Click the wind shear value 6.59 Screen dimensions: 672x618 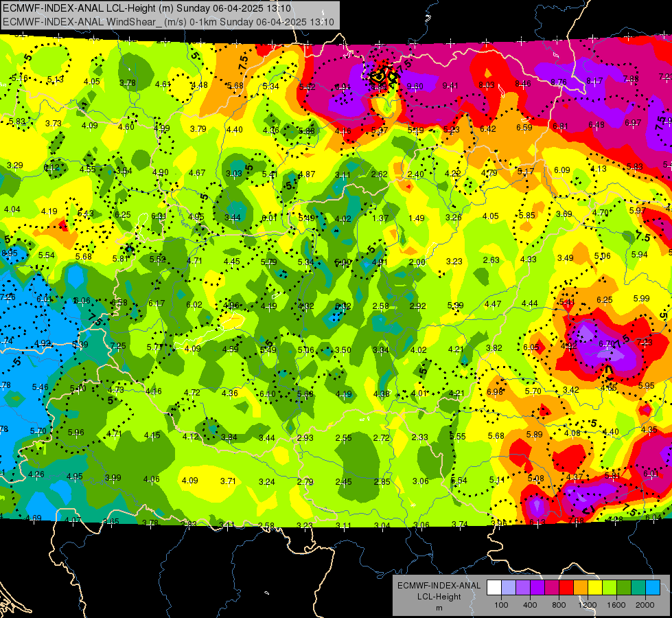[524, 127]
